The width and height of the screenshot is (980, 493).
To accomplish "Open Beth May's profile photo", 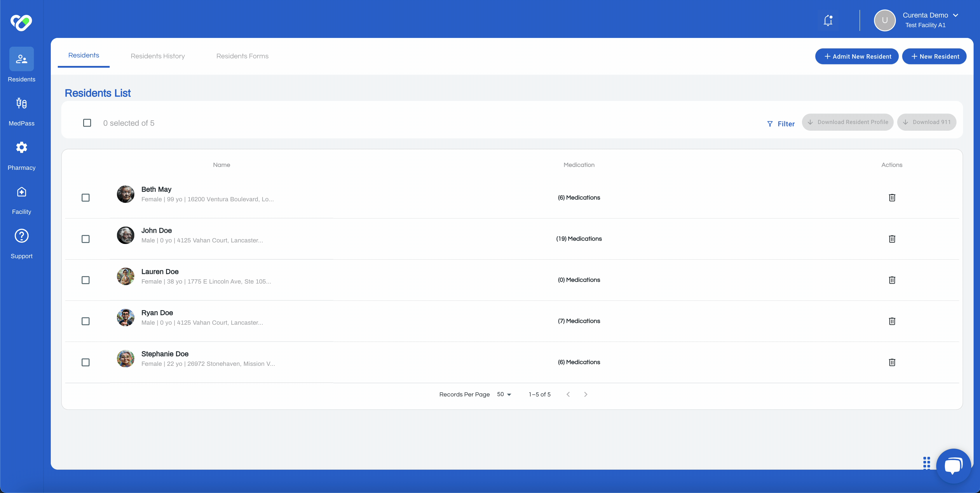I will (x=125, y=194).
